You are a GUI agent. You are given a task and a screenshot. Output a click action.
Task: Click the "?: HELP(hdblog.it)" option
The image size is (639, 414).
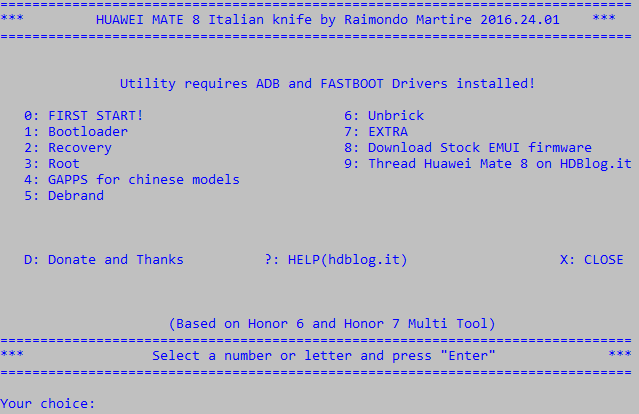point(336,260)
